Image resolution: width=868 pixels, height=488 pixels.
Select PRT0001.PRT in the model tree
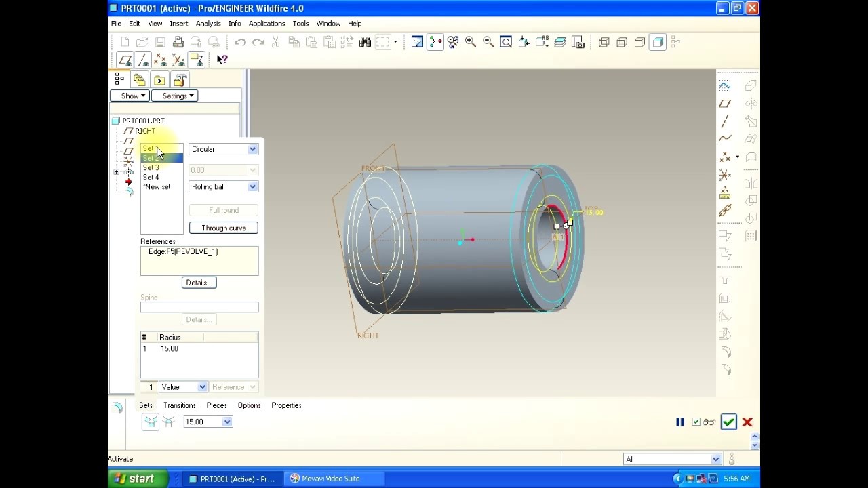[143, 121]
